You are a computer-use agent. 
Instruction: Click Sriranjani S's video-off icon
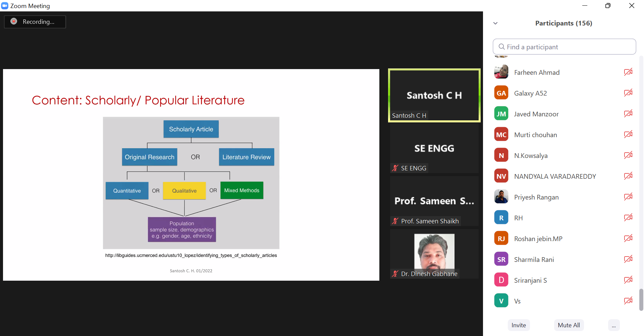tap(628, 280)
